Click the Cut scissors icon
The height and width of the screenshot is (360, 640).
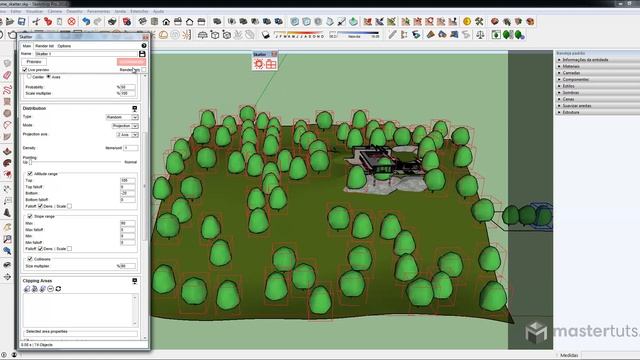pos(36,21)
